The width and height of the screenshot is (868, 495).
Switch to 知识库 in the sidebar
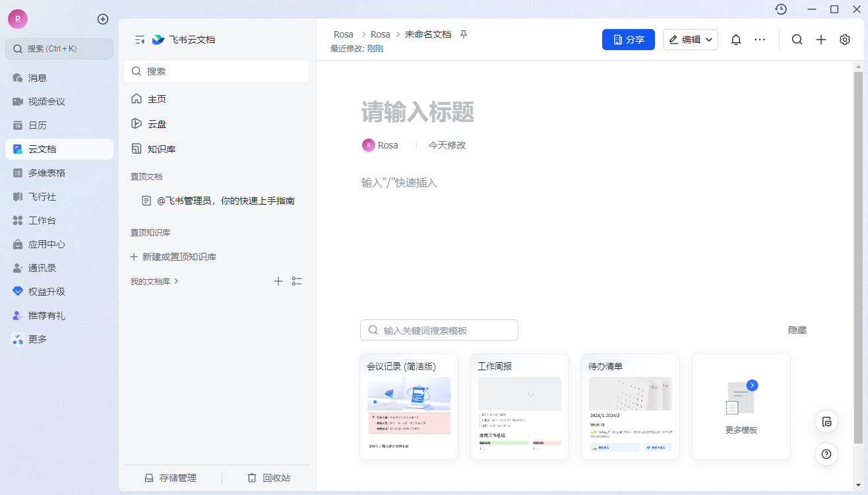tap(162, 148)
